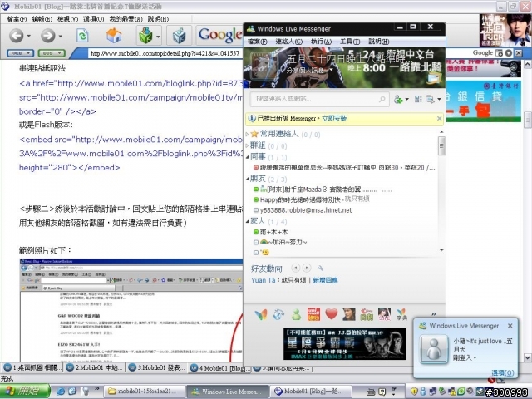Switch to tab 1.桌面抓圖 相關
This screenshot has height=399, width=532.
click(33, 367)
